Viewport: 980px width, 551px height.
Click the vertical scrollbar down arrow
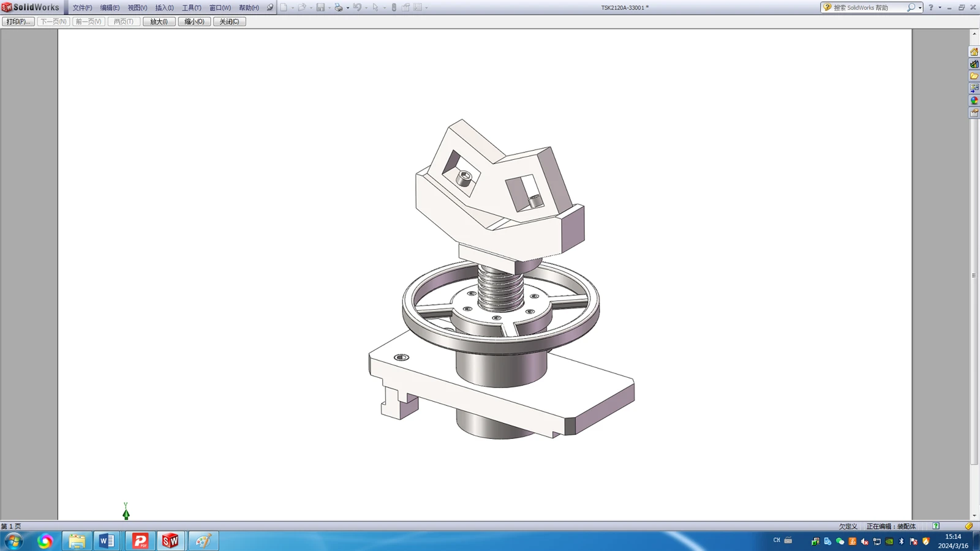point(974,515)
